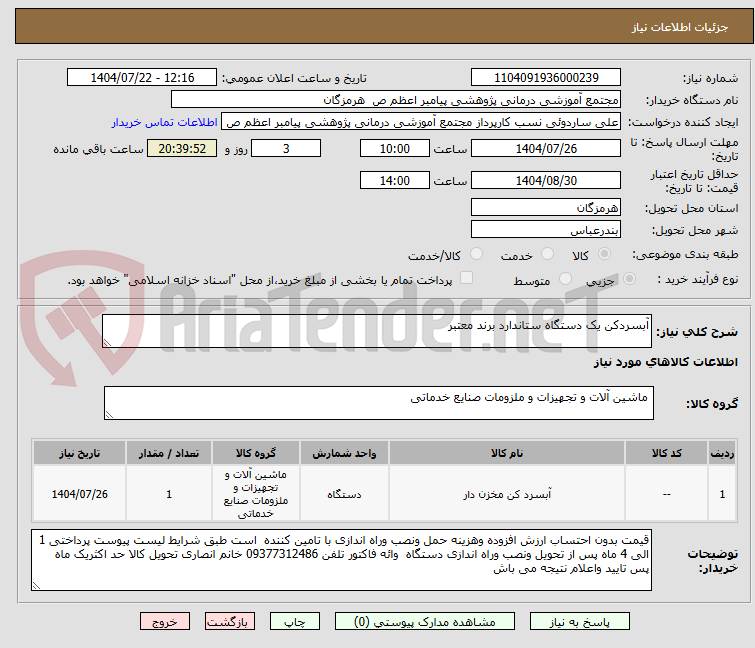
Task: Click the گروه کالا table column header
Action: [x=256, y=453]
